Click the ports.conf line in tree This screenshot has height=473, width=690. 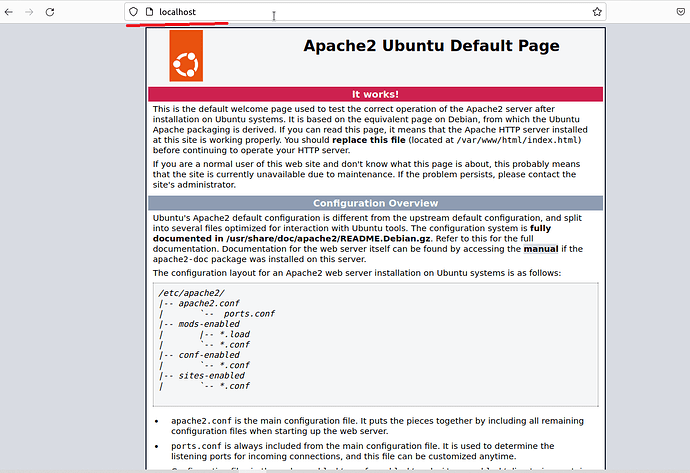point(249,314)
